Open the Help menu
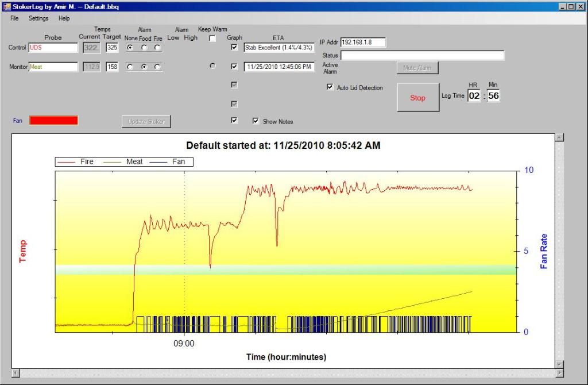Viewport: 588px width, 385px height. (x=64, y=18)
